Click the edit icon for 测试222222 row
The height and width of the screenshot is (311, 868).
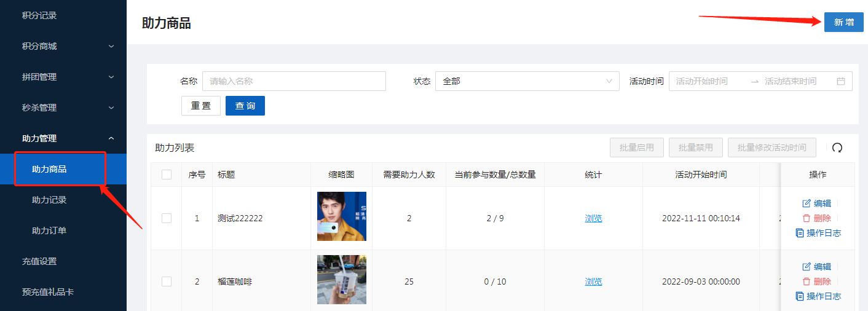pos(807,203)
